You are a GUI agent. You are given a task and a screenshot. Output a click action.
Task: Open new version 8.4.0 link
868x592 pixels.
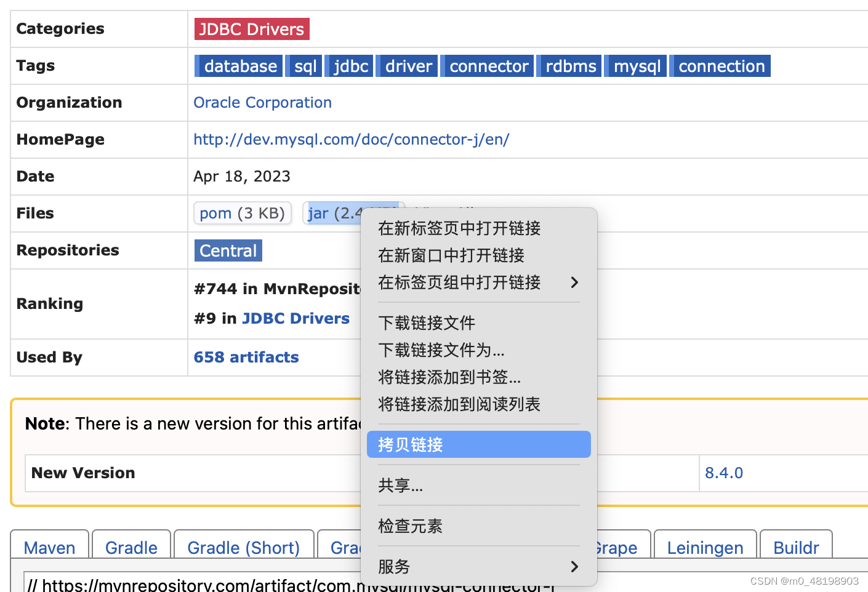point(724,473)
